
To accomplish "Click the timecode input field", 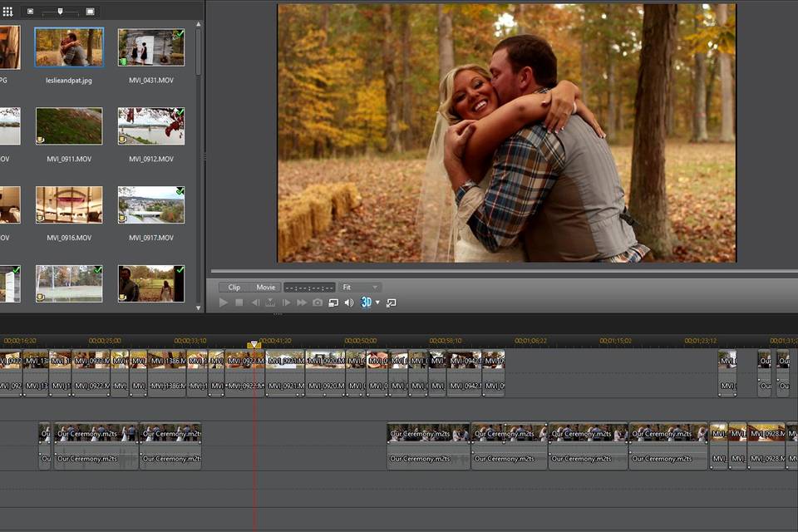I will tap(309, 287).
